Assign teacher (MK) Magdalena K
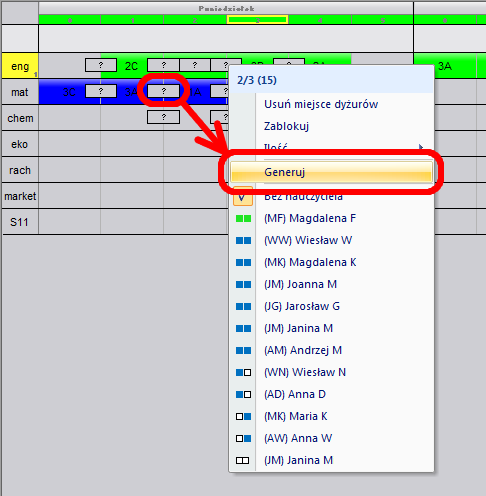 click(x=310, y=263)
